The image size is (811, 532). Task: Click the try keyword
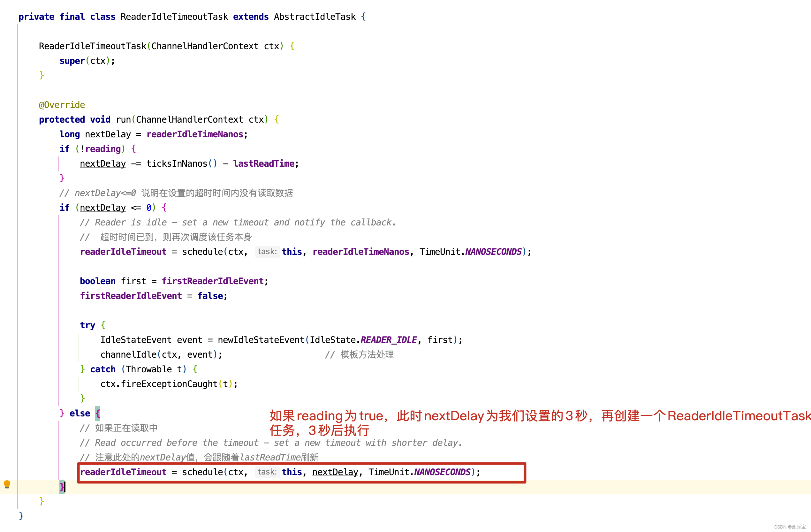[x=87, y=325]
